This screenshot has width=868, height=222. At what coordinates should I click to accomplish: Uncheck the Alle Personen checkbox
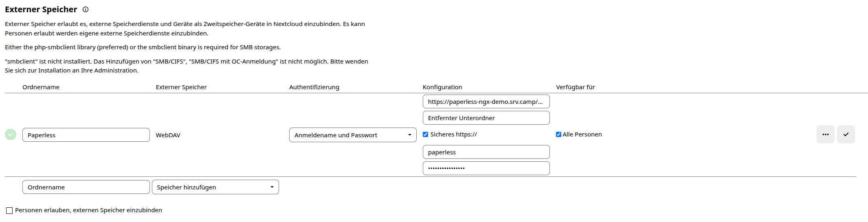click(558, 134)
